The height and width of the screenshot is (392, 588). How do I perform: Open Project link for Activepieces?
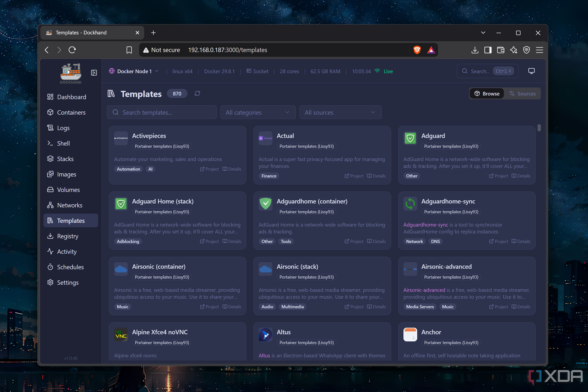pyautogui.click(x=209, y=169)
